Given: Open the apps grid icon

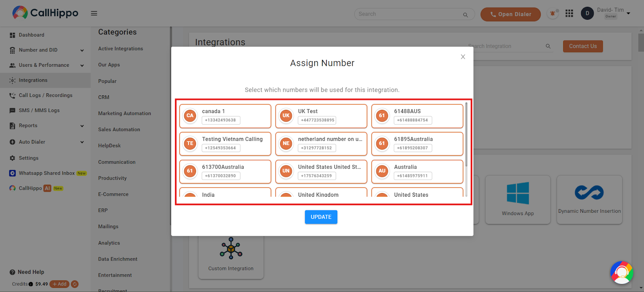Looking at the screenshot, I should 569,14.
